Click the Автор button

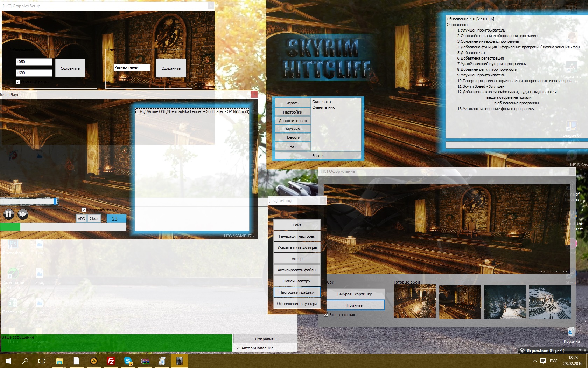(x=297, y=259)
